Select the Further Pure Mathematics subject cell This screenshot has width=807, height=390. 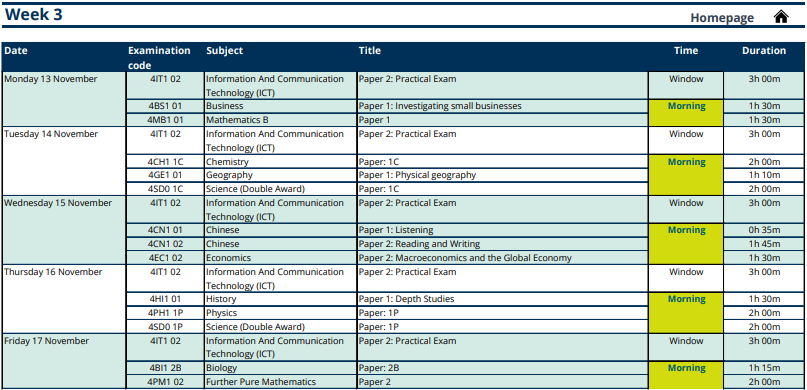tap(280, 382)
